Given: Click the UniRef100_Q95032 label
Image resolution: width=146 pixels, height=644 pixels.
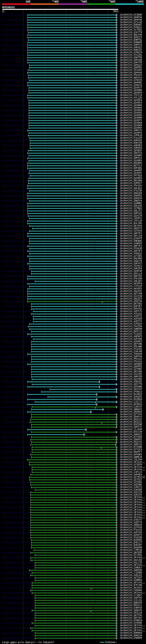Looking at the screenshot, I should point(131,445).
